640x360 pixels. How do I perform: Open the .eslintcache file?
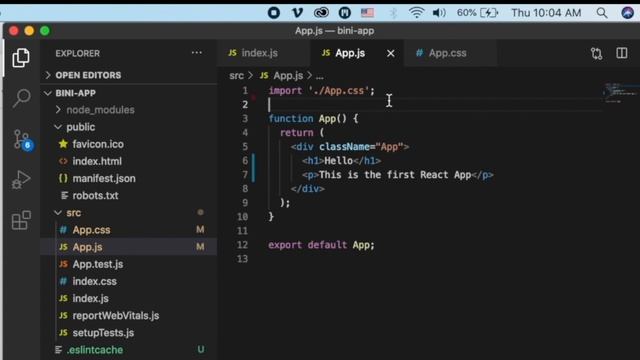coord(94,350)
